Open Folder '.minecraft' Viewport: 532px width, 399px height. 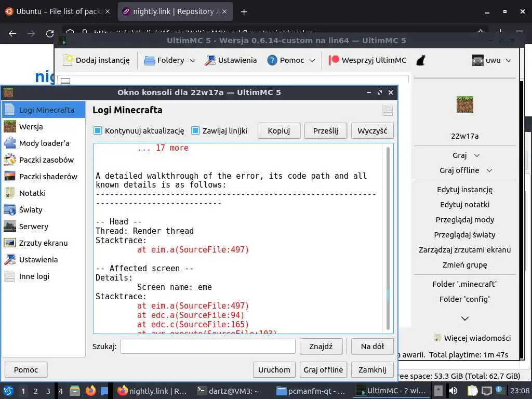(x=465, y=284)
